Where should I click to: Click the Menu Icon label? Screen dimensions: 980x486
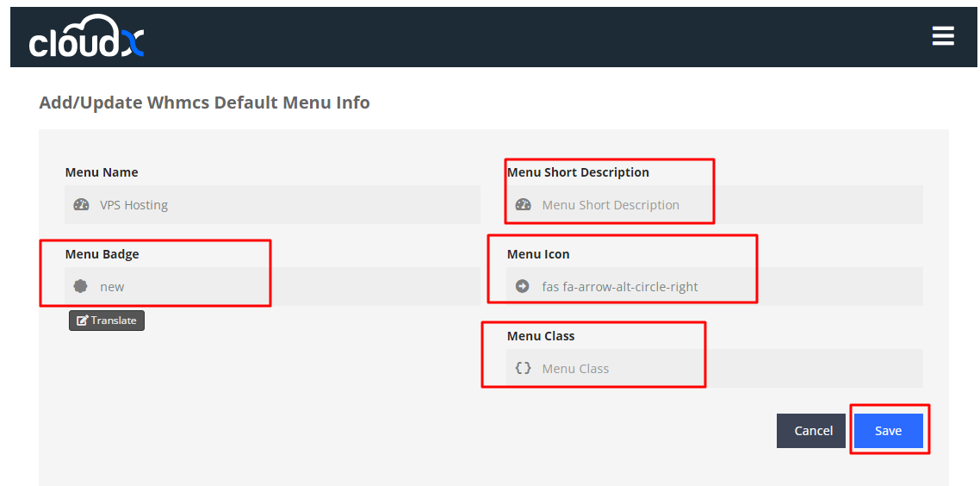point(538,254)
